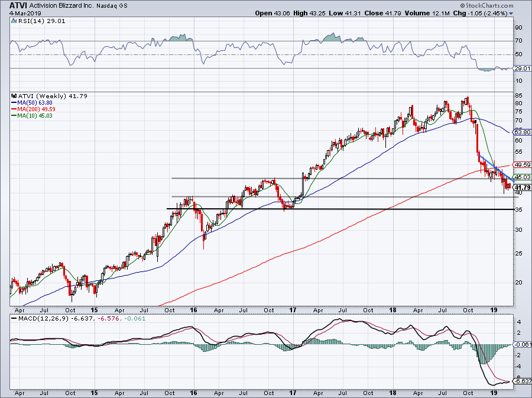This screenshot has width=532, height=398.
Task: Click the Close 41.79 value in header
Action: point(382,13)
